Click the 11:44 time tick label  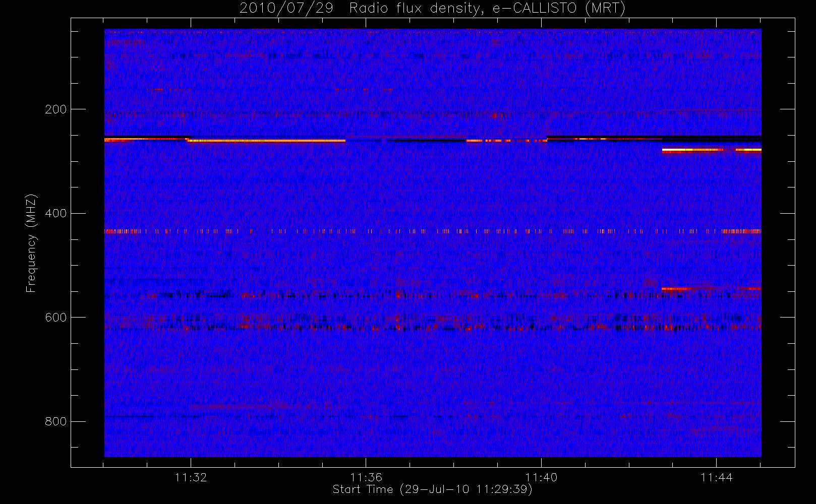pyautogui.click(x=717, y=477)
